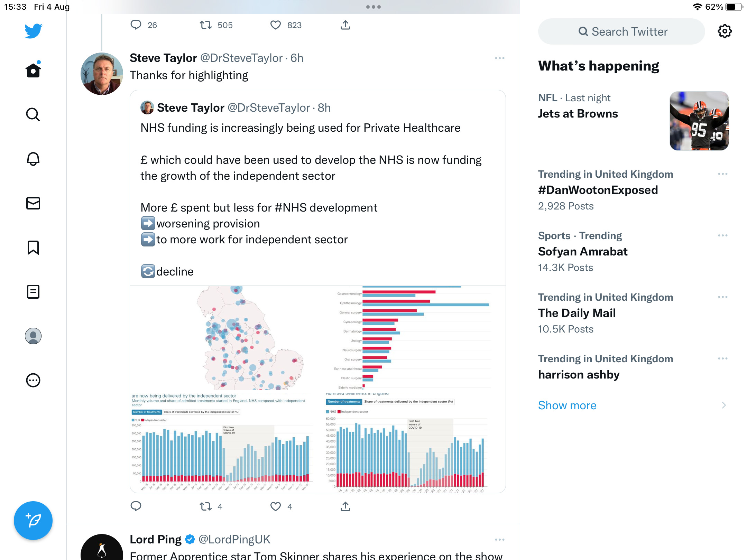Open more options on Steve Taylor's tweet
Viewport: 747px width, 560px height.
[500, 58]
